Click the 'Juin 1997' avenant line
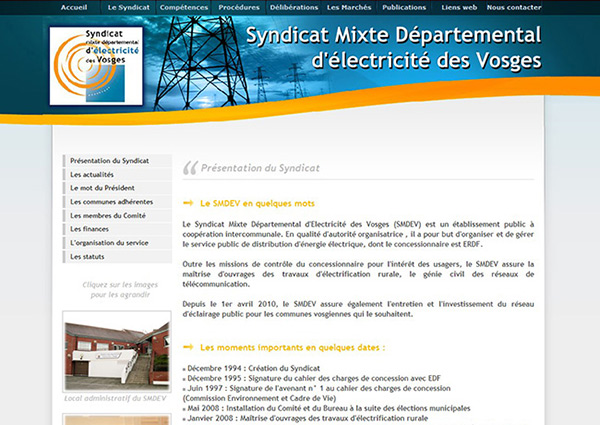Image resolution: width=600 pixels, height=425 pixels. 317,393
